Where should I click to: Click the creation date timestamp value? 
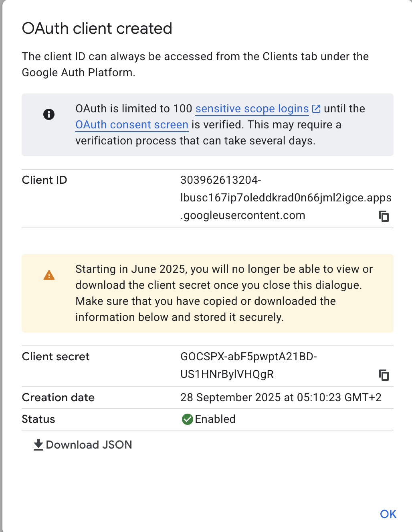[x=281, y=398]
